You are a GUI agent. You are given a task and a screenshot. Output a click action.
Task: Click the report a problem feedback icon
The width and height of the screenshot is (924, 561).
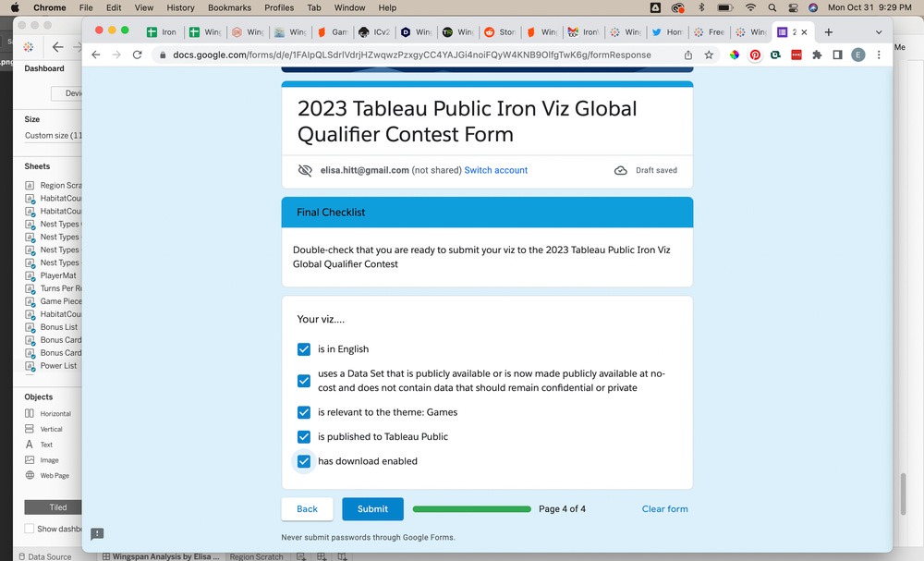pyautogui.click(x=97, y=534)
